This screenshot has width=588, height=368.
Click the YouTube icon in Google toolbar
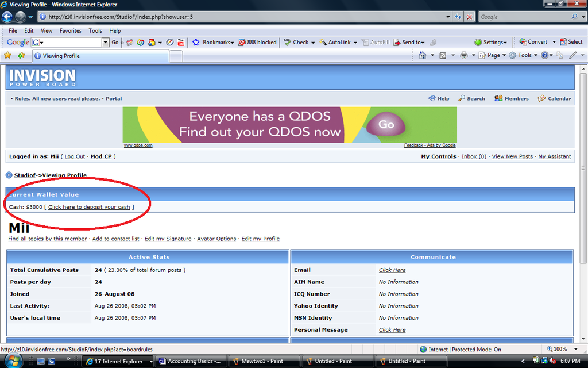(181, 42)
